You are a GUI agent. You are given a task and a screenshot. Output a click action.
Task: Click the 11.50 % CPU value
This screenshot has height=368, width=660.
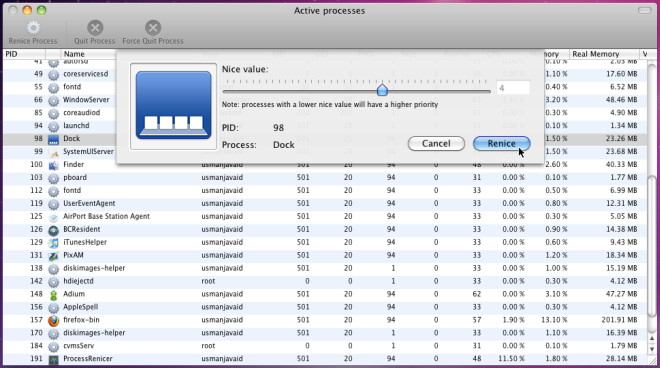tap(511, 359)
